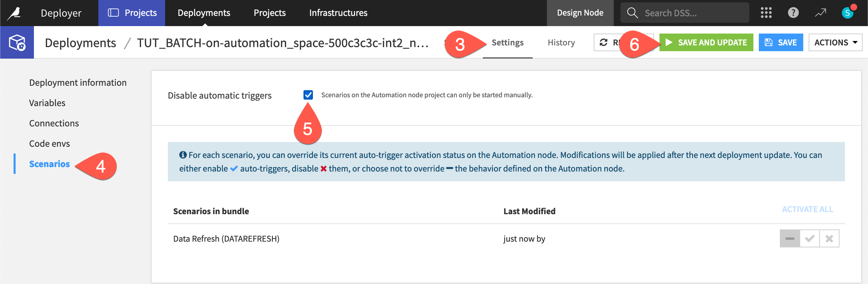Select Connections in sidebar
The width and height of the screenshot is (868, 284).
click(x=54, y=123)
